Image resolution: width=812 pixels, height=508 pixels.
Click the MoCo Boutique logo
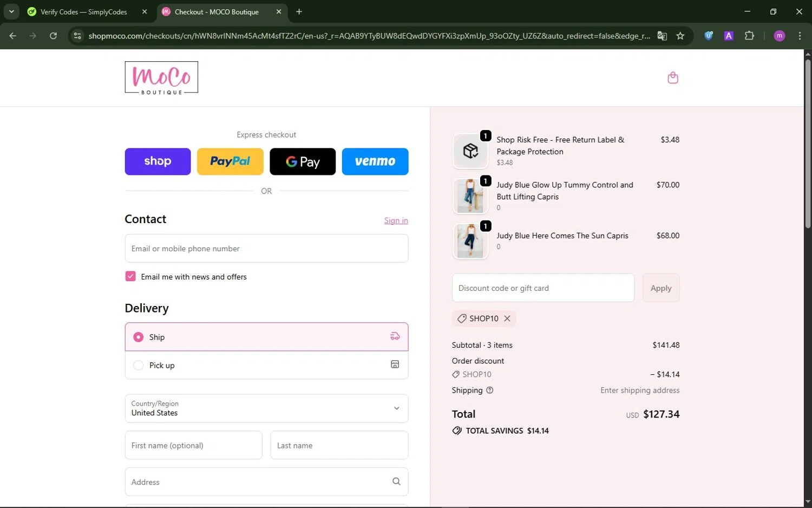click(x=161, y=77)
